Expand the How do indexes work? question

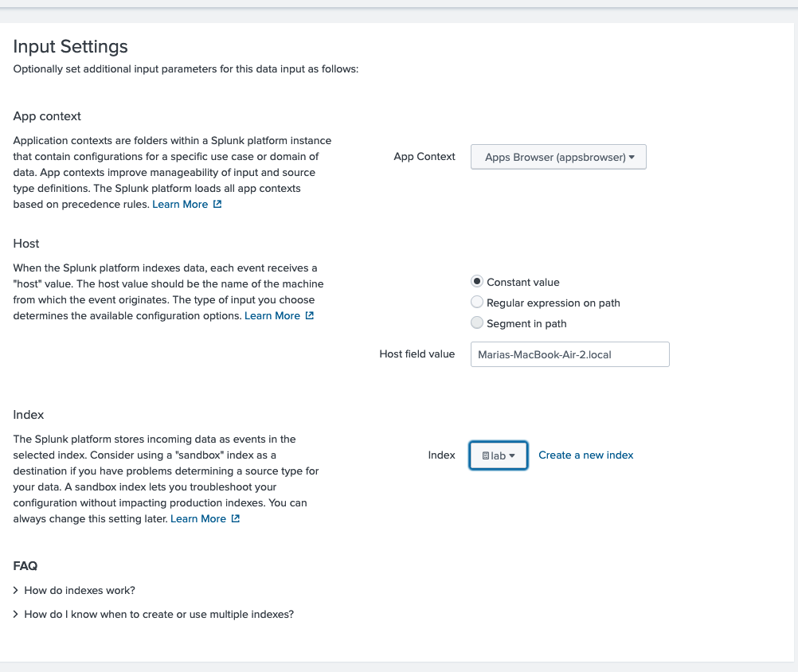pos(80,591)
